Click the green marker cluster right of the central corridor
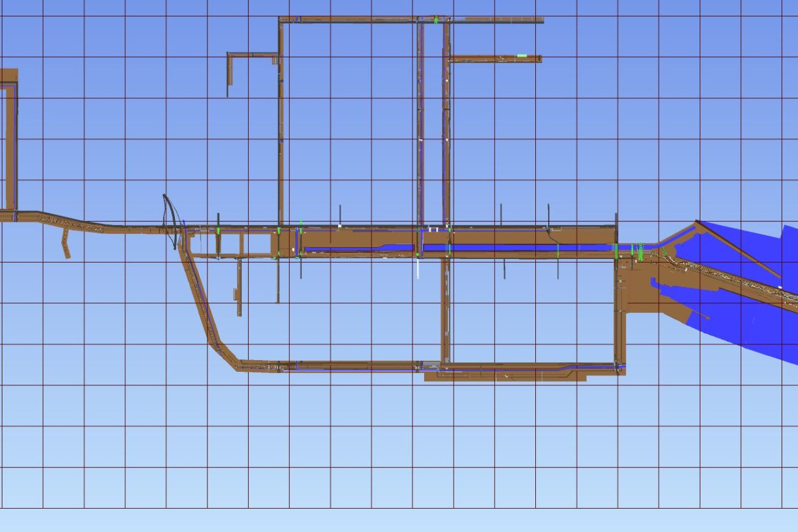 [638, 250]
